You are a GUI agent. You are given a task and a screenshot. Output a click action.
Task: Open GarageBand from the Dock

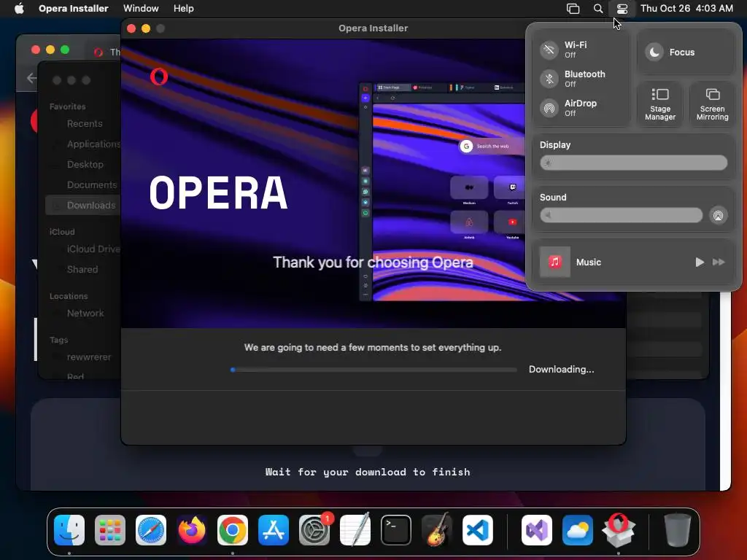[437, 530]
